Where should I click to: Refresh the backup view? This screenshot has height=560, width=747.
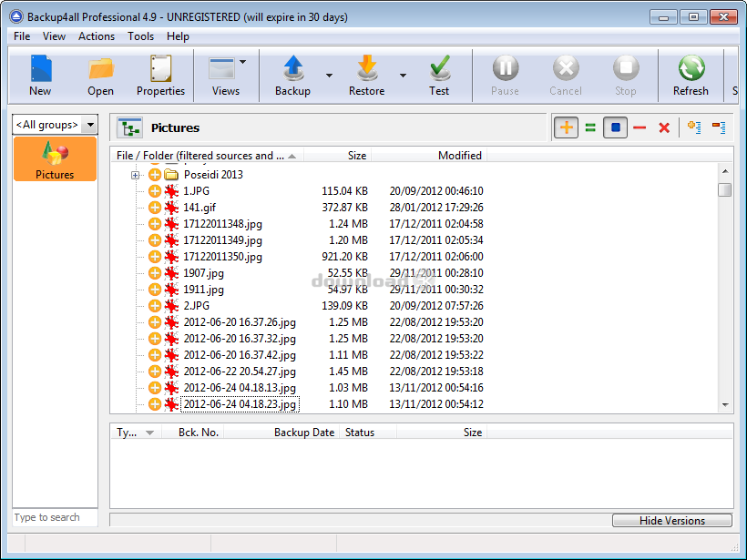coord(691,76)
